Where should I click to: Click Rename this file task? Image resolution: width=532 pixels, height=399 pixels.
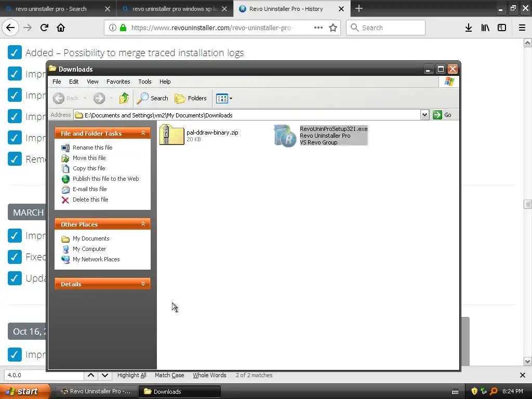[92, 148]
